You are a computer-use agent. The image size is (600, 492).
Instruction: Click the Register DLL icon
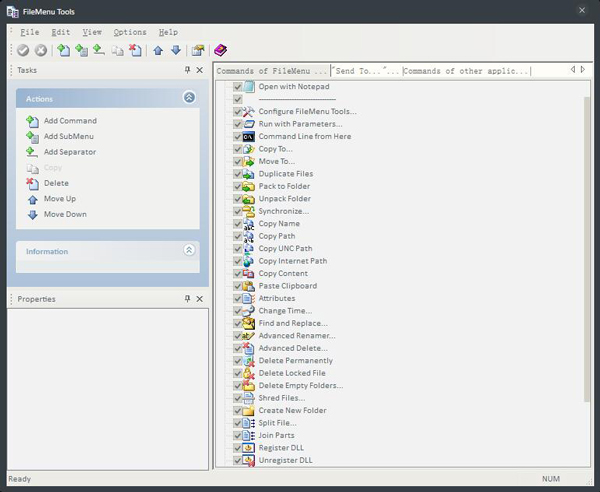[249, 448]
